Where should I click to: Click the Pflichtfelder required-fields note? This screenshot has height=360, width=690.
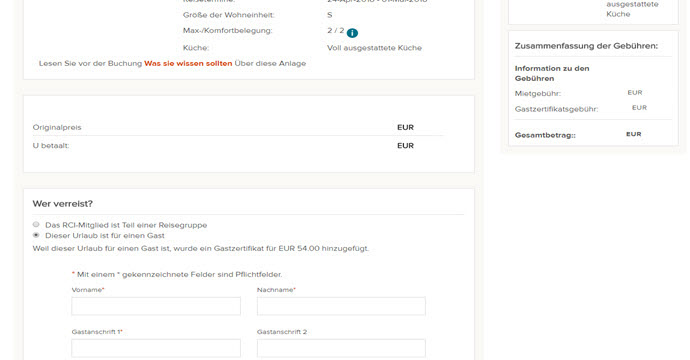[x=177, y=274]
